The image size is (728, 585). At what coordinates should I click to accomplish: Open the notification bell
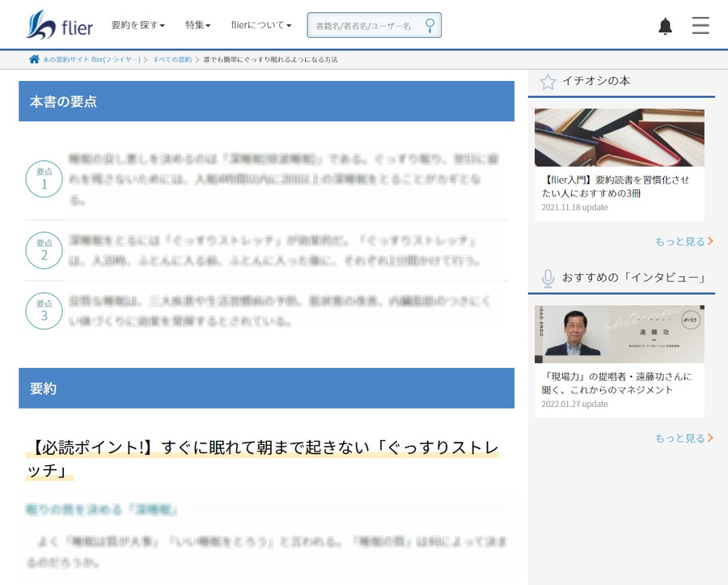(x=666, y=26)
